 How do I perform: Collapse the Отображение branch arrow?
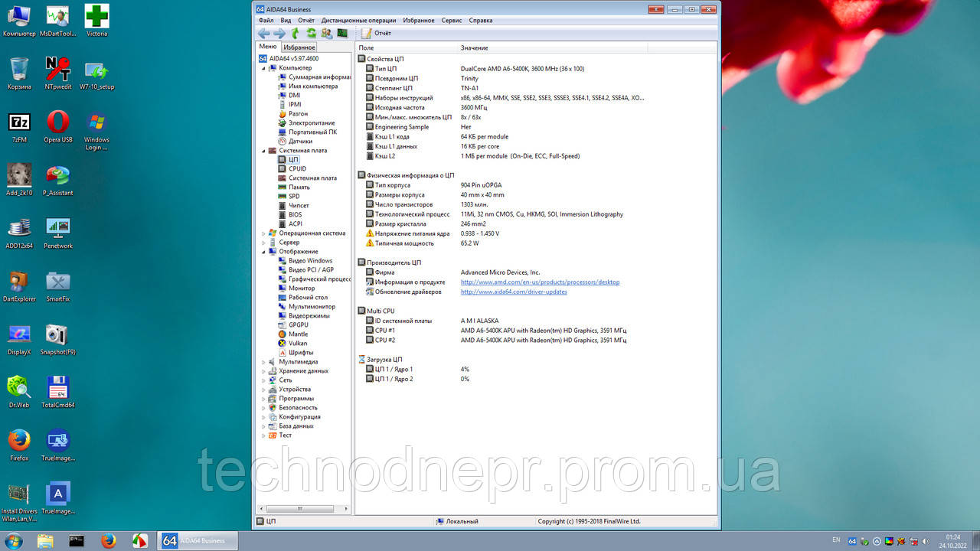pos(263,252)
